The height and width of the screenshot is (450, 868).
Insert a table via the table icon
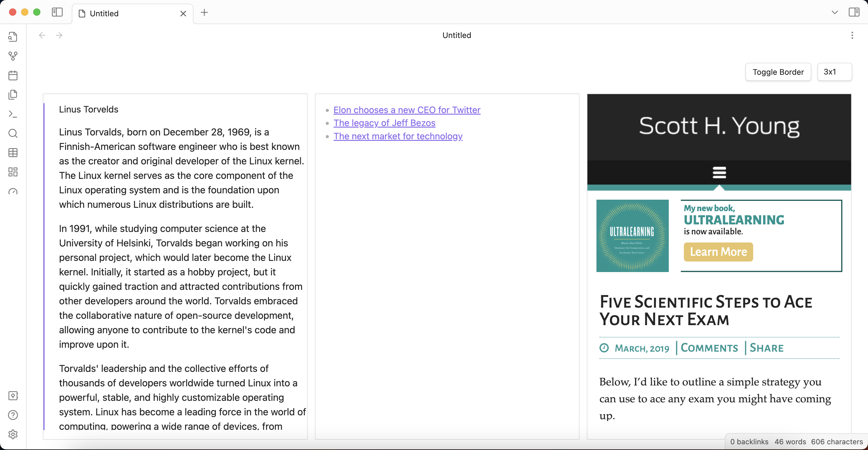tap(13, 152)
